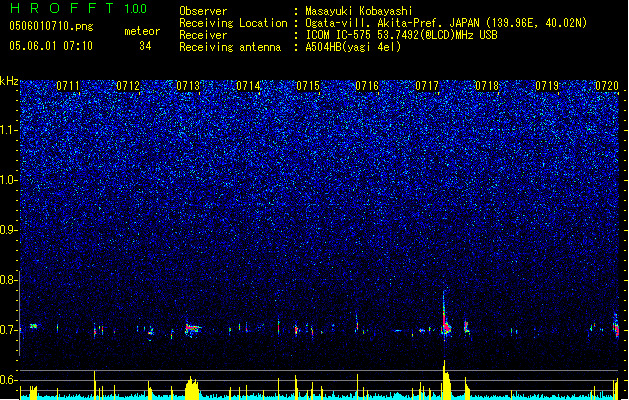This screenshot has height=400, width=629.
Task: Click the 0715 time marker
Action: click(x=308, y=86)
